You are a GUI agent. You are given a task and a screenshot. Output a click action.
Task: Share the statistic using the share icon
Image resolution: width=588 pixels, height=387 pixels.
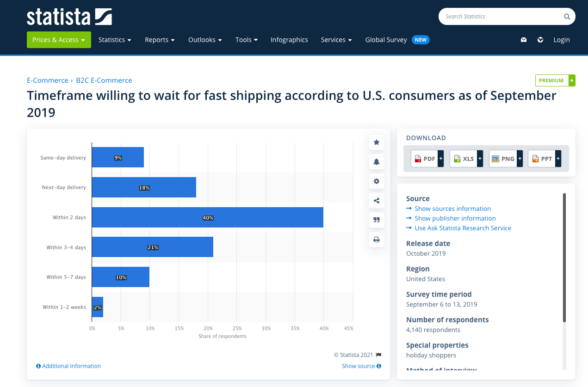coord(376,201)
